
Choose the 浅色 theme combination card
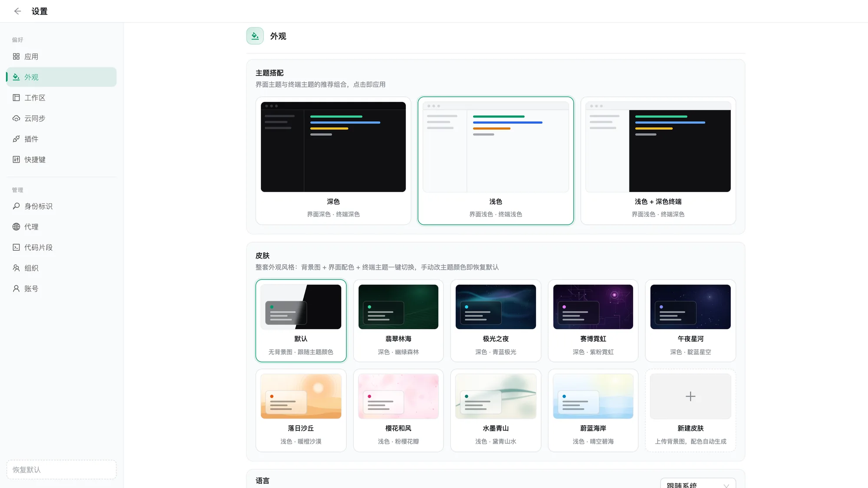pos(496,160)
